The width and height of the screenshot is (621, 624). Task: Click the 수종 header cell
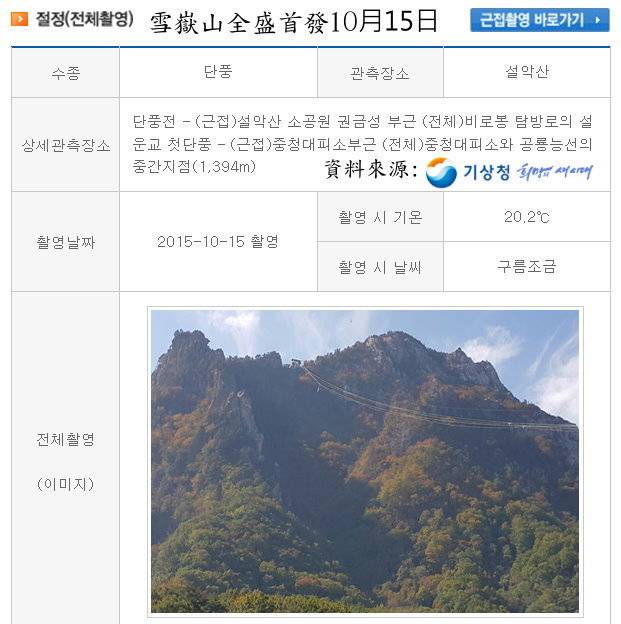coord(66,72)
